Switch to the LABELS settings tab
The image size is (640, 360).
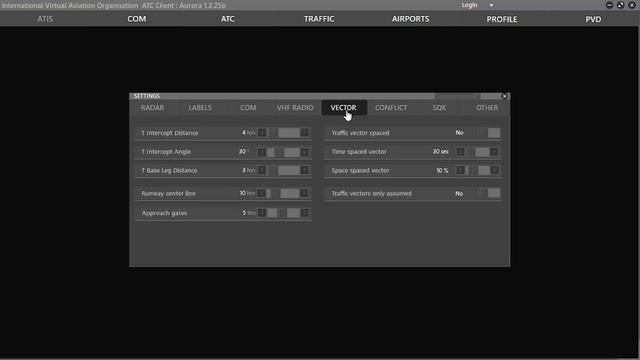tap(200, 108)
